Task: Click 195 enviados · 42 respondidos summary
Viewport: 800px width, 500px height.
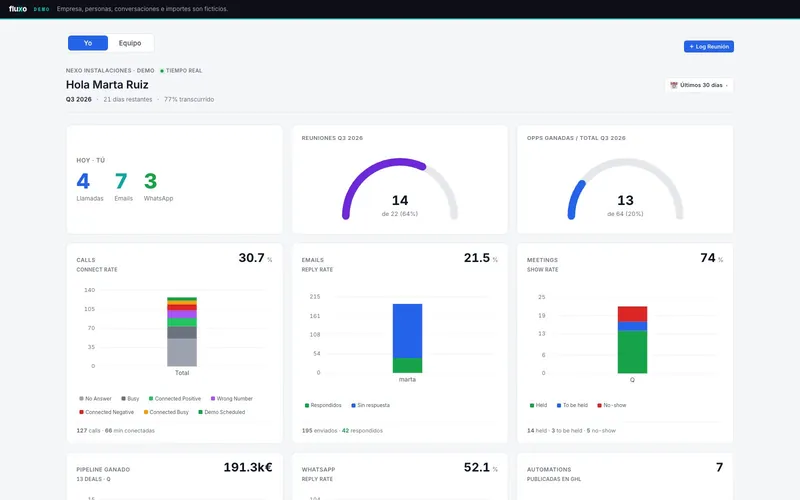Action: [x=342, y=431]
